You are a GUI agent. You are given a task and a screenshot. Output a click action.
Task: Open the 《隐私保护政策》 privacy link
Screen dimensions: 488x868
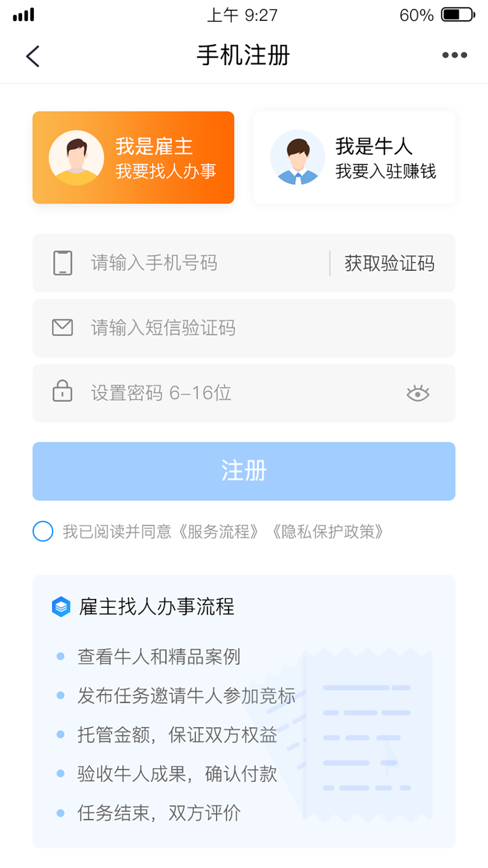(328, 532)
